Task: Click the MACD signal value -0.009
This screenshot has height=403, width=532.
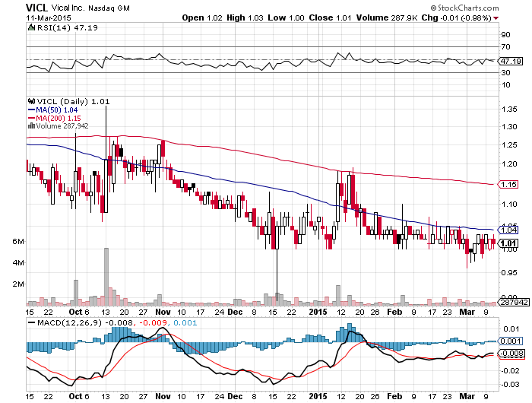Action: pos(152,322)
